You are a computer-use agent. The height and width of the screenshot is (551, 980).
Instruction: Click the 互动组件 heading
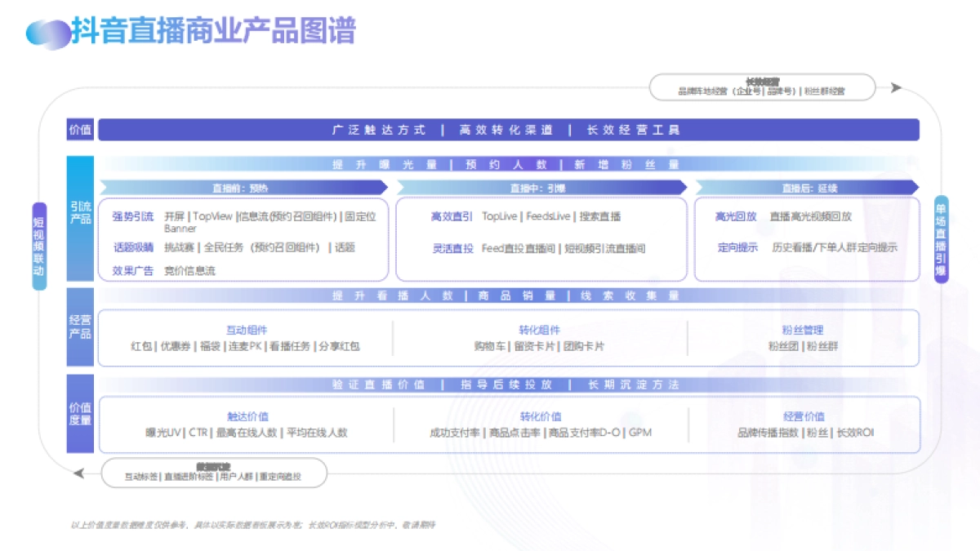point(247,329)
